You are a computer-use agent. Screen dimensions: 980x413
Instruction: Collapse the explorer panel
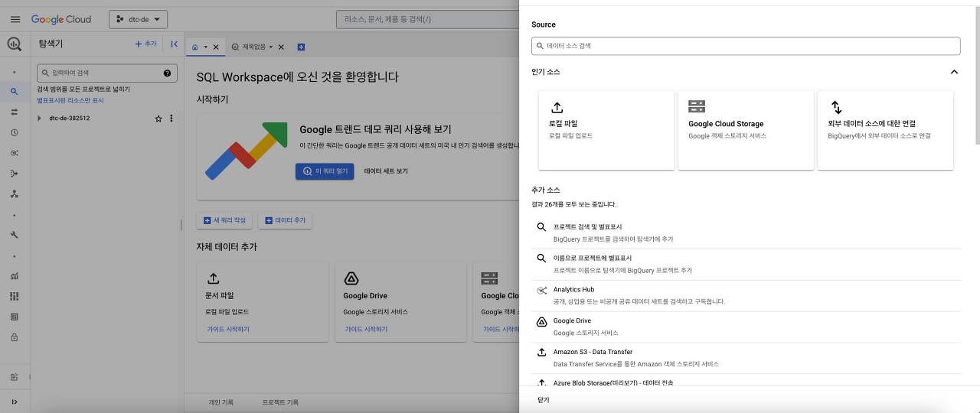tap(175, 44)
